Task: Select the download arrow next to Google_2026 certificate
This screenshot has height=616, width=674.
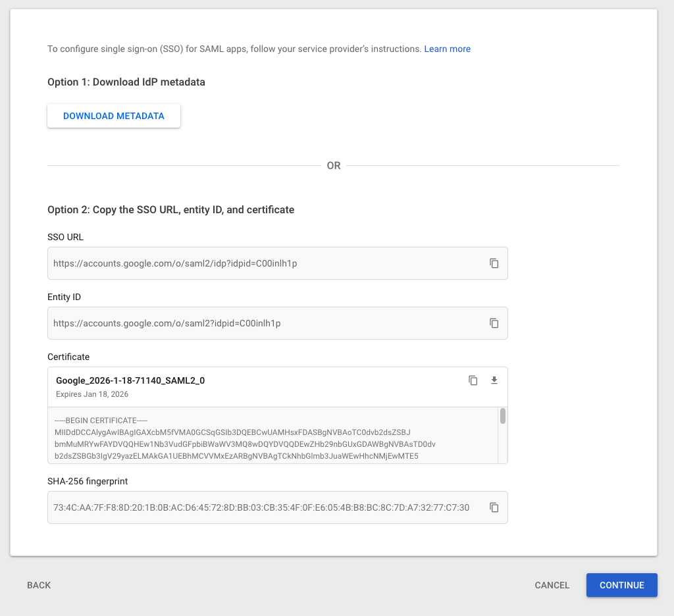Action: click(494, 380)
